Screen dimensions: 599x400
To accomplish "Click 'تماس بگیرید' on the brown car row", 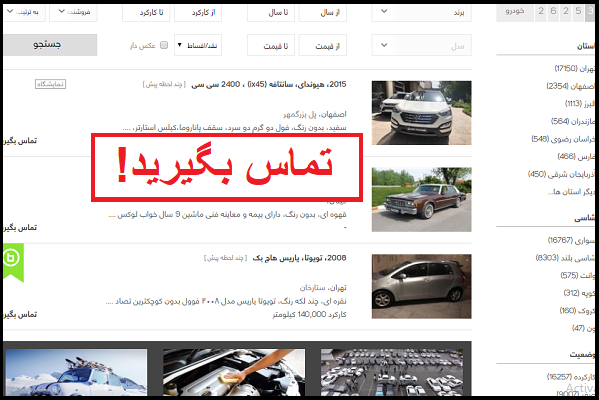I will (20, 227).
